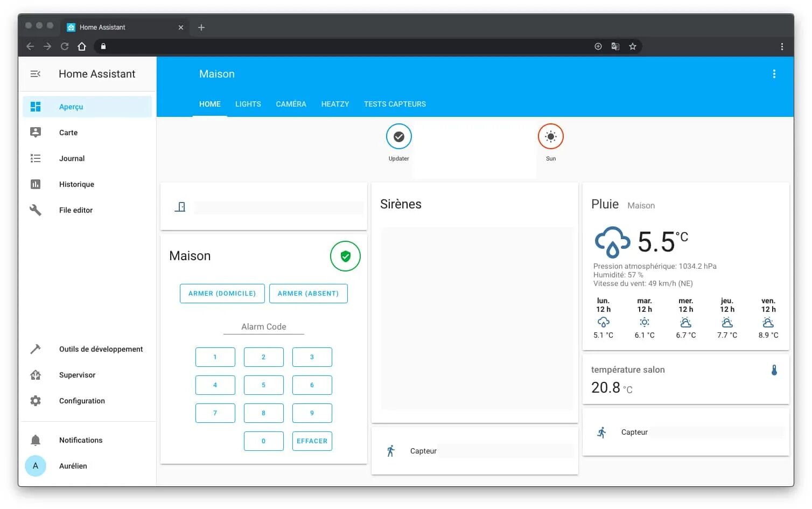The image size is (812, 509).
Task: Open the Historique chart icon
Action: pyautogui.click(x=36, y=184)
